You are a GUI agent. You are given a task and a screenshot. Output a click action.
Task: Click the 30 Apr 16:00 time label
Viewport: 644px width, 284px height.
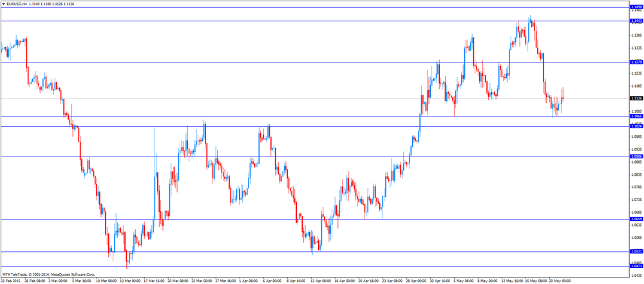point(439,281)
